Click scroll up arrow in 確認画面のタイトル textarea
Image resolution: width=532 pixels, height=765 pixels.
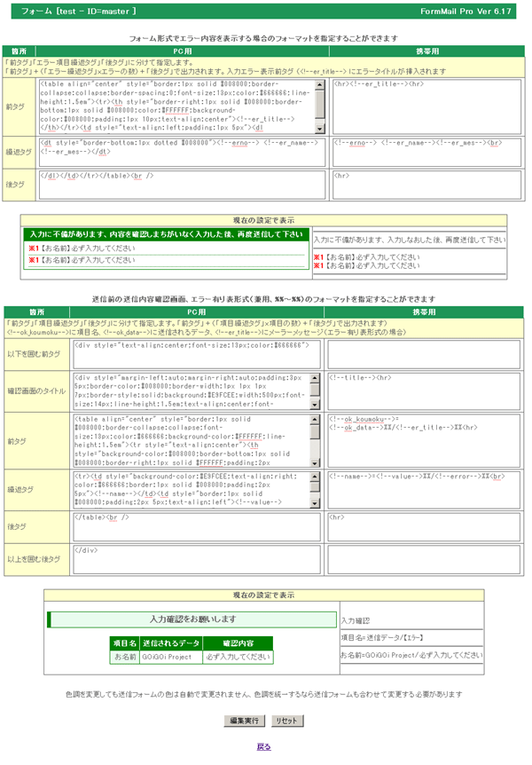(x=316, y=380)
